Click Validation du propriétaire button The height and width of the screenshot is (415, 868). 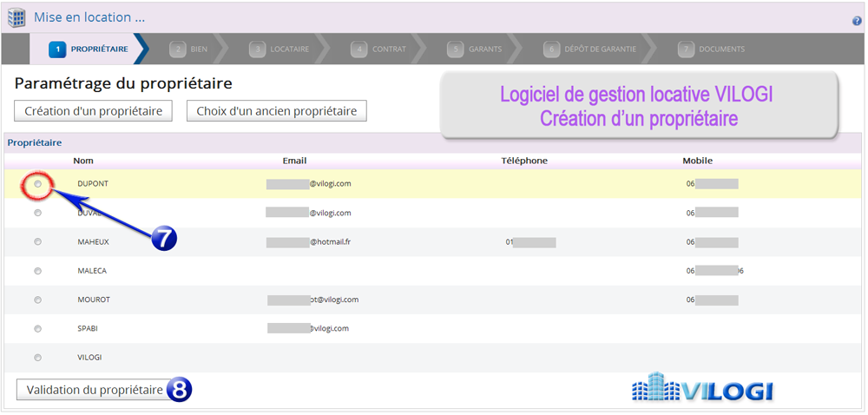95,390
